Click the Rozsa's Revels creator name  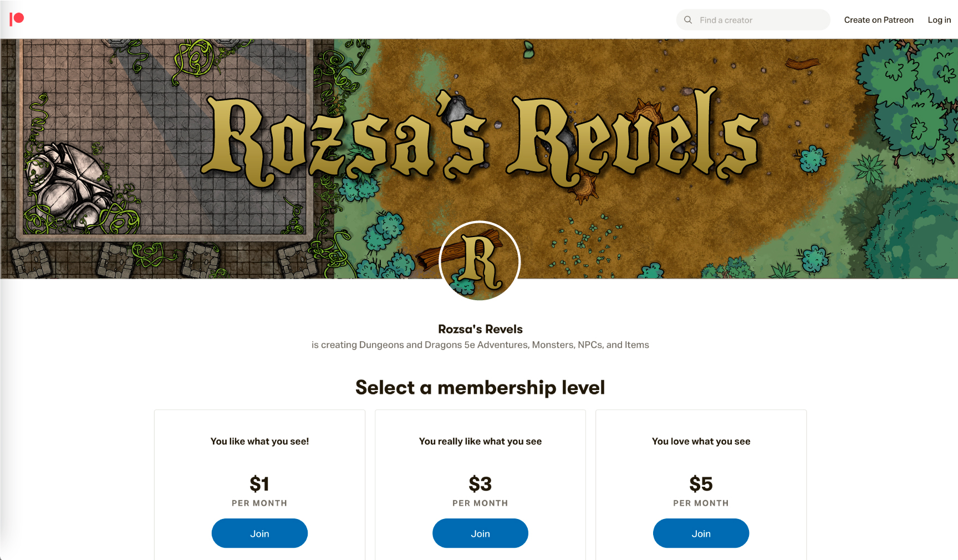click(x=480, y=329)
